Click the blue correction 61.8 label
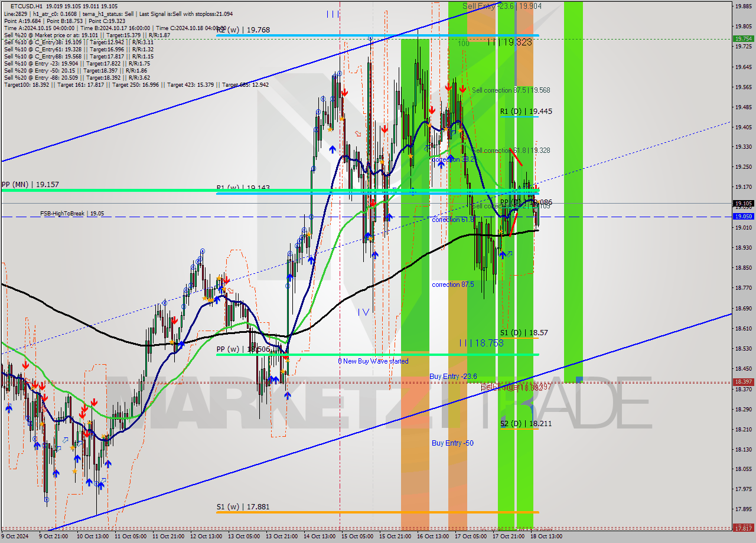The height and width of the screenshot is (543, 756). click(x=454, y=220)
